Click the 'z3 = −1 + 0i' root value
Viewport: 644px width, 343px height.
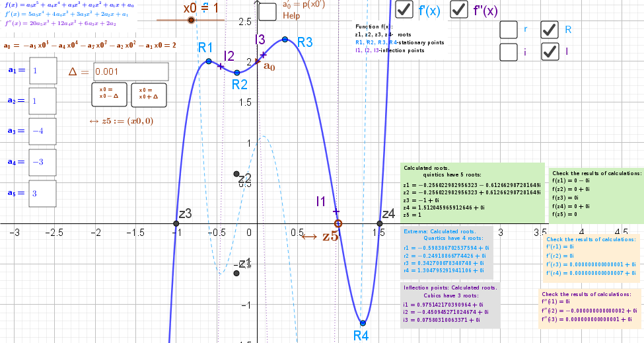tap(422, 200)
